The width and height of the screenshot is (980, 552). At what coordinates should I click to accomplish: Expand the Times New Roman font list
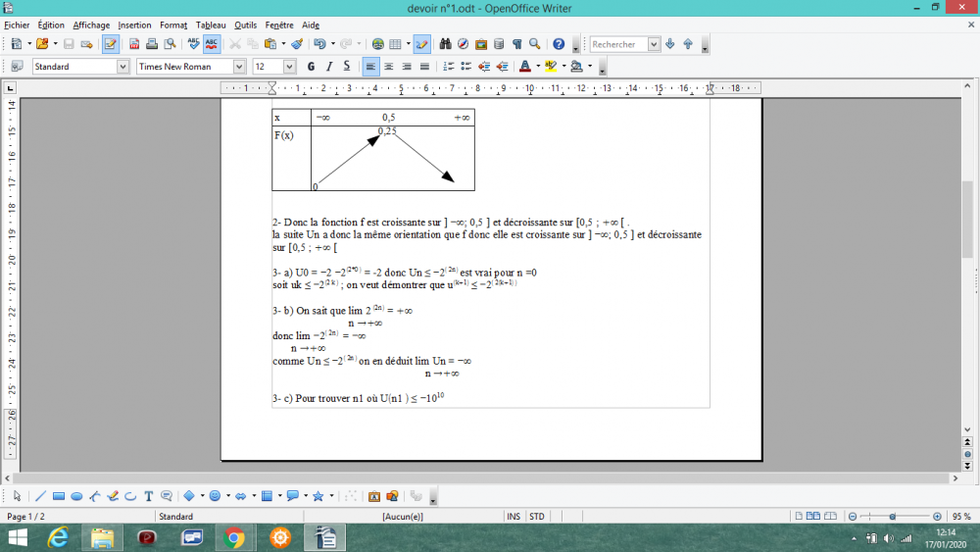239,67
